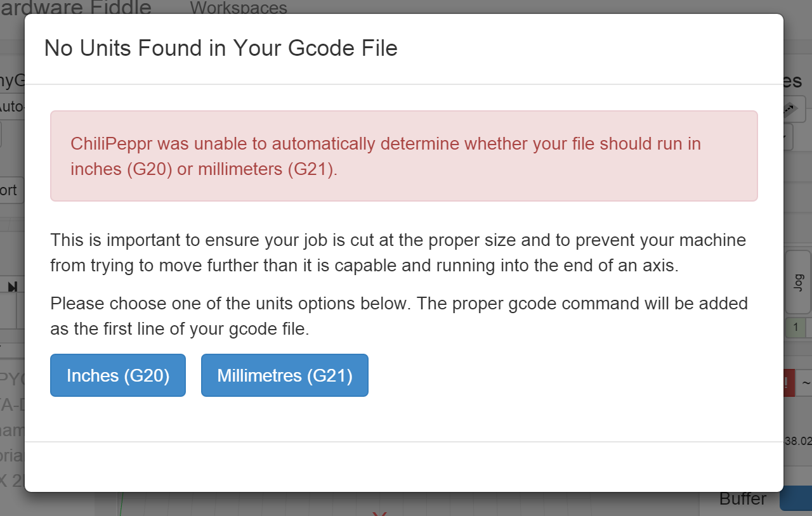Click the Buffer label at bottom right
The height and width of the screenshot is (516, 812).
pos(742,499)
